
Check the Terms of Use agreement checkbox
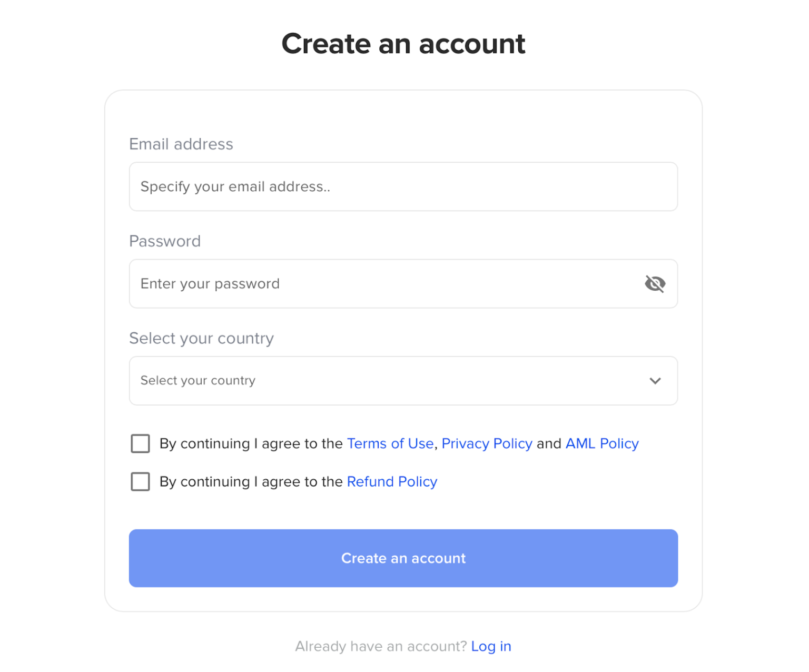point(140,443)
